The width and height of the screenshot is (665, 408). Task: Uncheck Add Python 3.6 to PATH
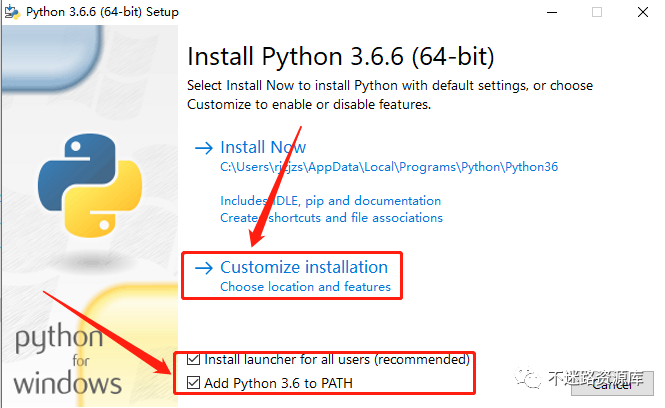pos(193,383)
